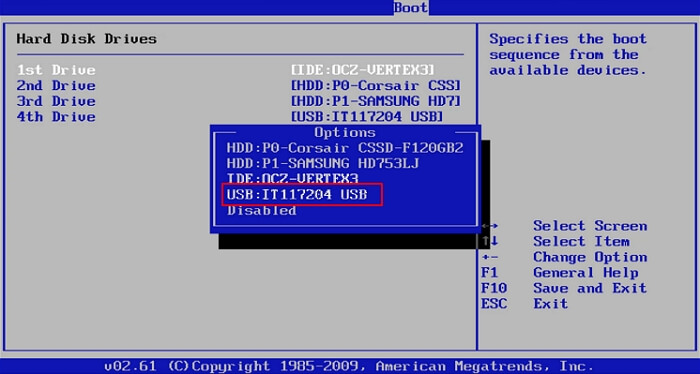Select the Boot tab at top
700x374 pixels.
411,8
